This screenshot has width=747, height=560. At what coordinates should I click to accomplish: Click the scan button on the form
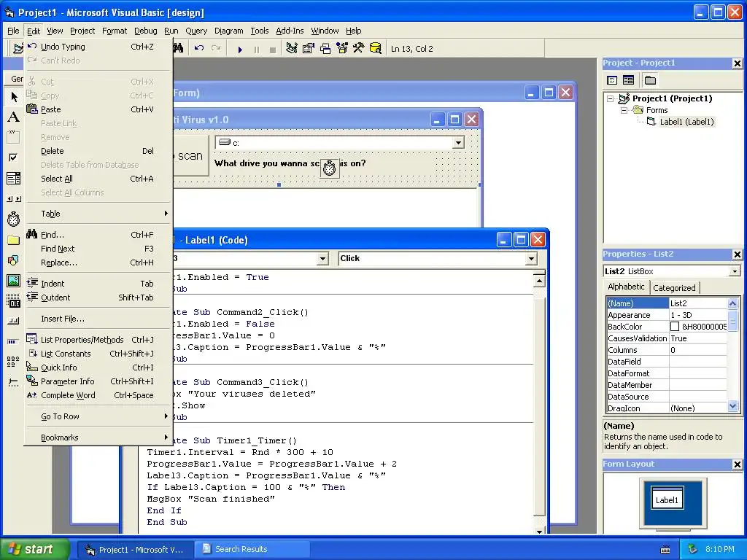tap(190, 156)
